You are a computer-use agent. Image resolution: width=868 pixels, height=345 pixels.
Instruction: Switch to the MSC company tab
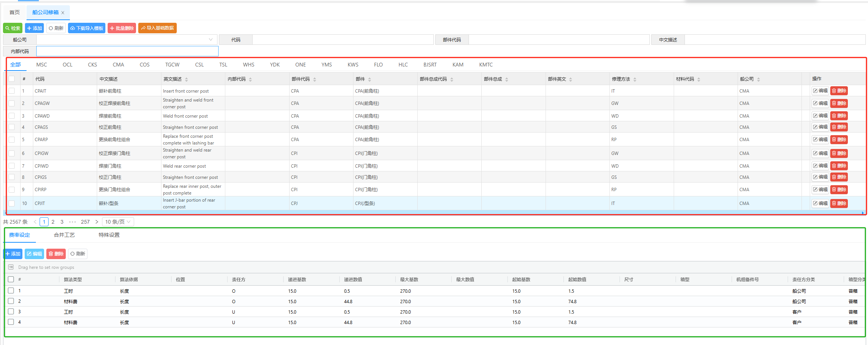tap(41, 65)
